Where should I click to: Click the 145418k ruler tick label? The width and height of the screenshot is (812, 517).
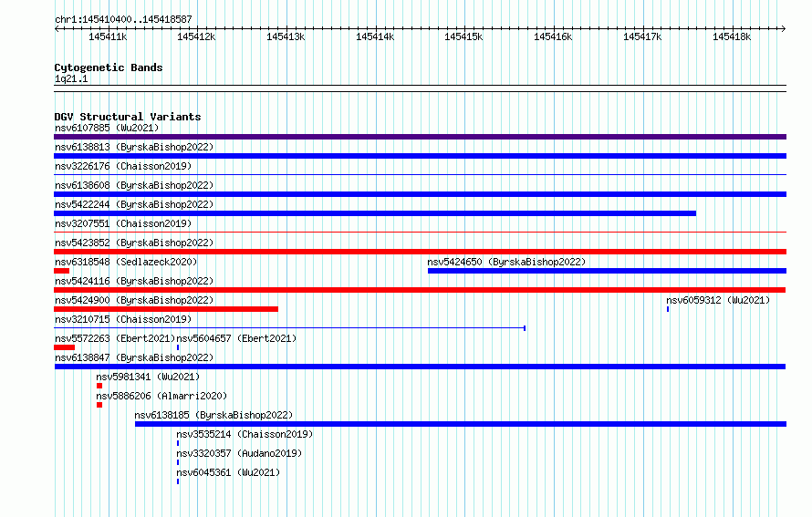(732, 36)
